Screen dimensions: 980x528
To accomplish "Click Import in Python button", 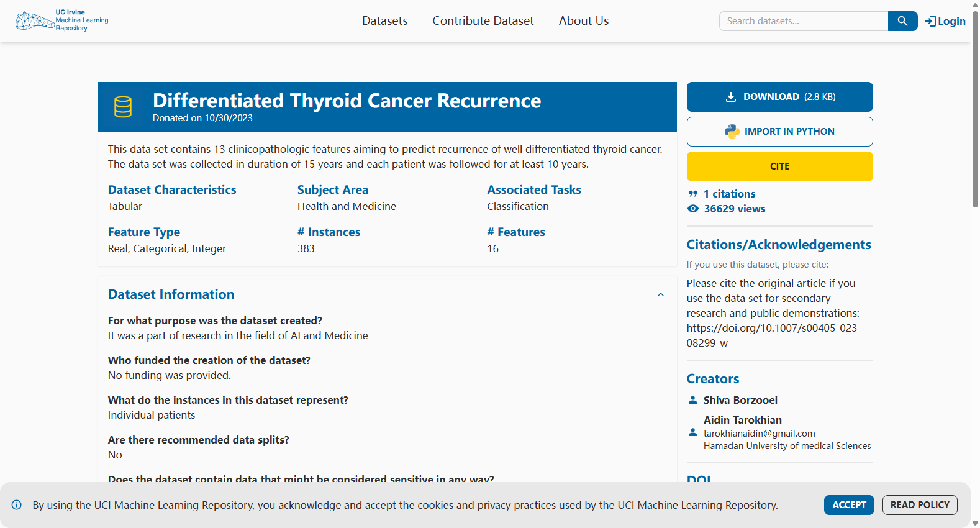I will 780,132.
